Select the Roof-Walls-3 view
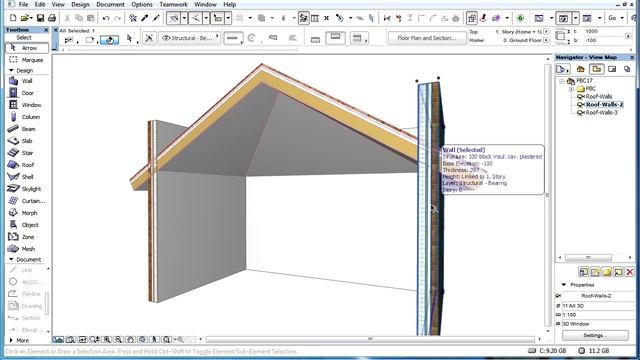The height and width of the screenshot is (360, 640). point(601,113)
